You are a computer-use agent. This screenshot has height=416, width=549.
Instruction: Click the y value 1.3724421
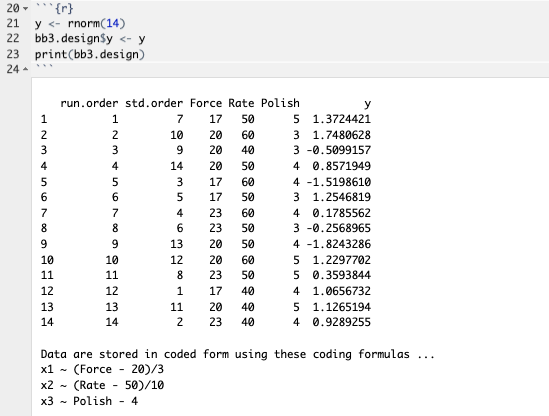click(341, 119)
